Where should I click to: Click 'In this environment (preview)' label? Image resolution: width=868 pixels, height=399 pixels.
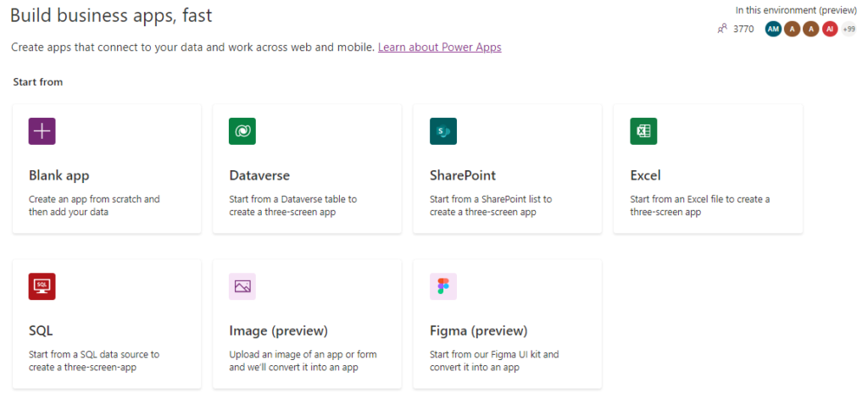(x=796, y=10)
